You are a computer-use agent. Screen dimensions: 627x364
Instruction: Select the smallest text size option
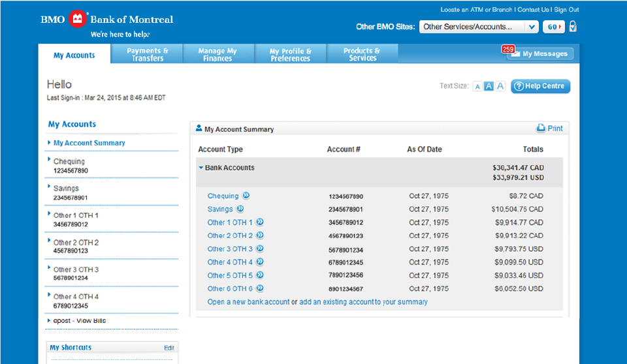477,87
